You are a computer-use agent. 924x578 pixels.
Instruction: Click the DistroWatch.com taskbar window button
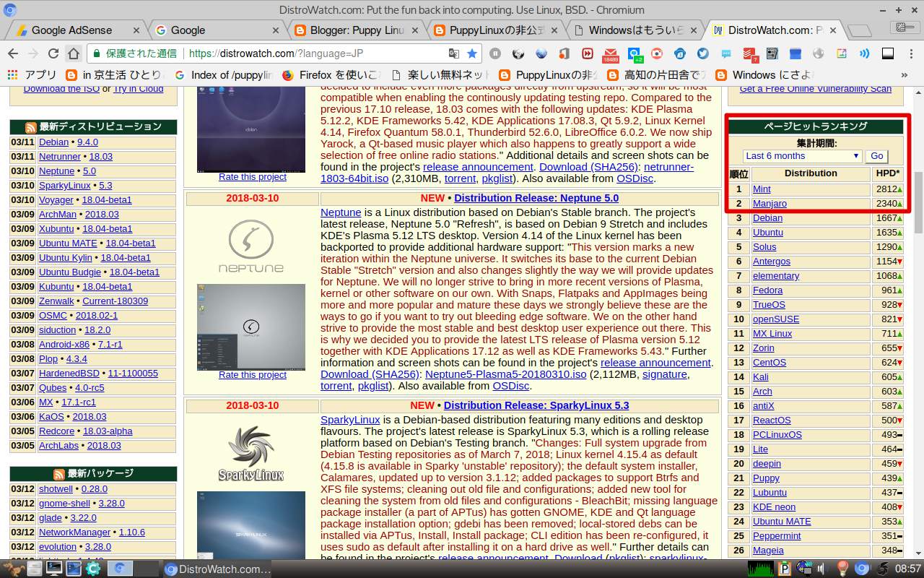[219, 569]
